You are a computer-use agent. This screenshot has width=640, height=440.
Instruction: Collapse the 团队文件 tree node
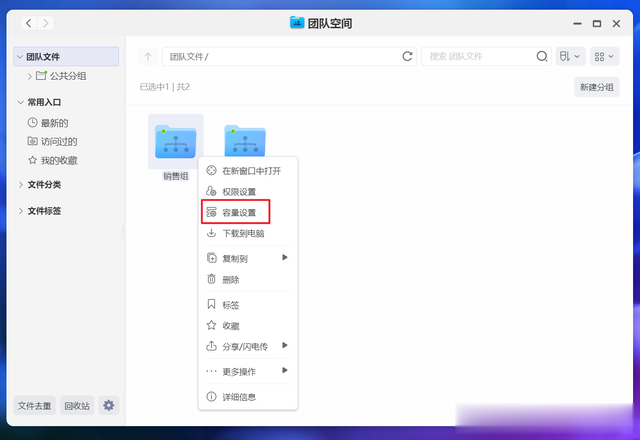coord(20,57)
